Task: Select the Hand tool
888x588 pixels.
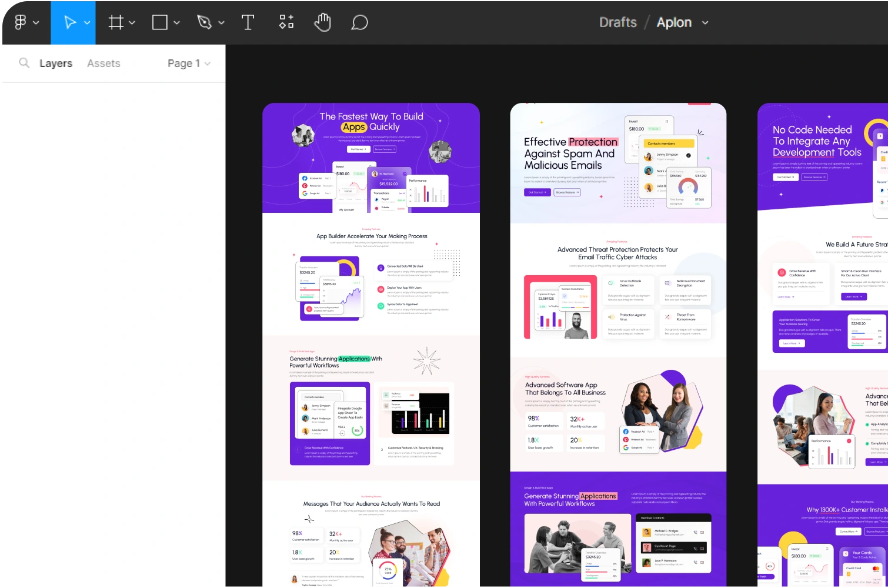Action: [322, 22]
